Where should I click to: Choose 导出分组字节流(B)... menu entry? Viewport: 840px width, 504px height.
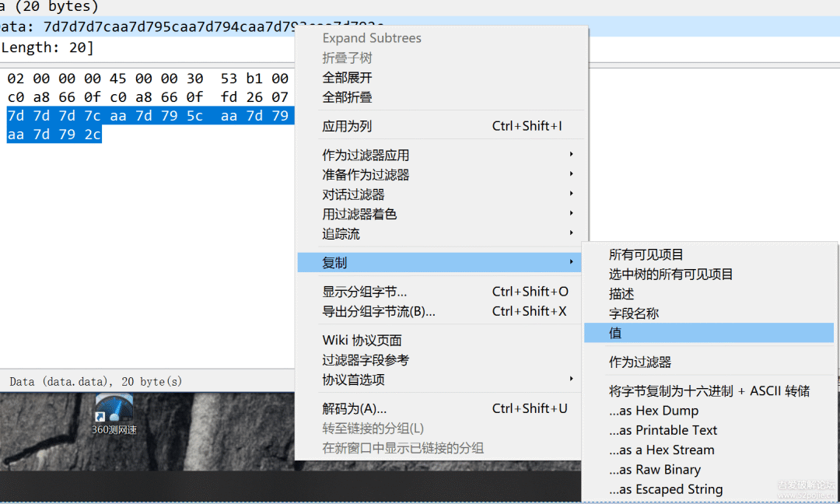click(439, 311)
